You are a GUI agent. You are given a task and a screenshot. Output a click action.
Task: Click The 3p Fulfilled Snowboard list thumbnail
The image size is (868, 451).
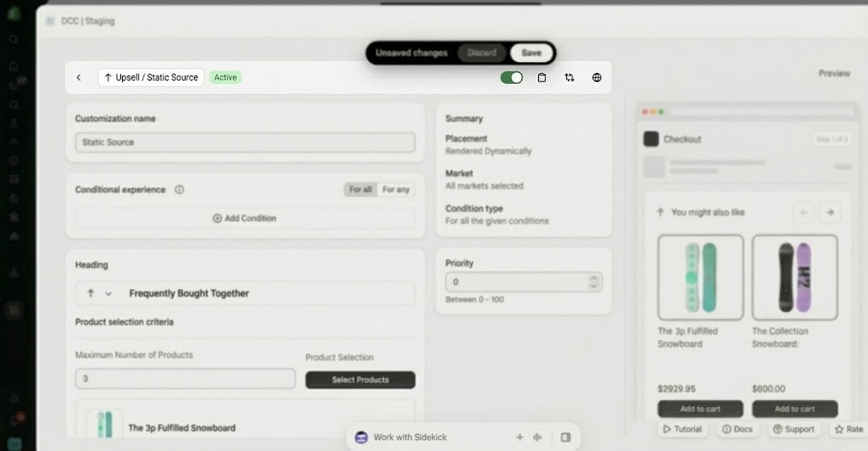(x=104, y=425)
